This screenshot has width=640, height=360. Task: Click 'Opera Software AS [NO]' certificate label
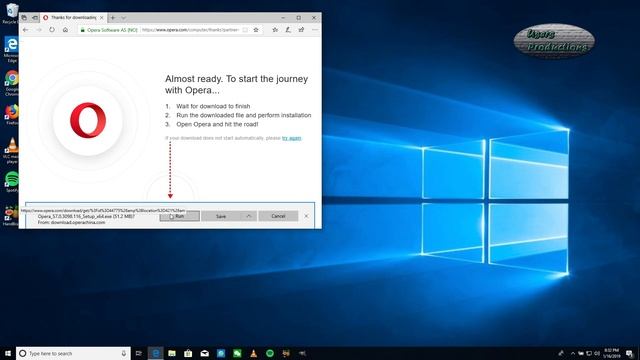pyautogui.click(x=112, y=30)
